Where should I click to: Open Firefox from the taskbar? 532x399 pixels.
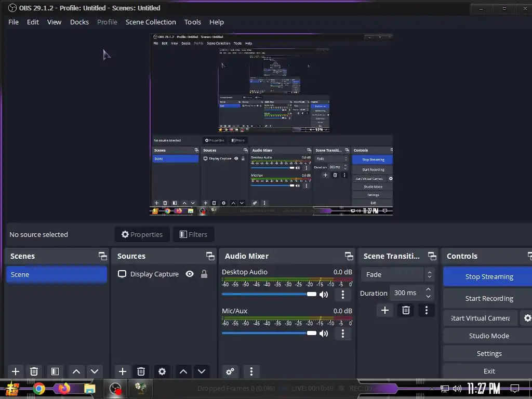click(64, 389)
